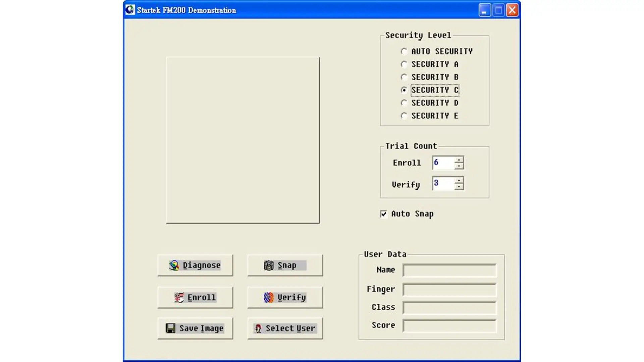Click the camera icon on Snap
This screenshot has width=644, height=362.
coord(269,265)
